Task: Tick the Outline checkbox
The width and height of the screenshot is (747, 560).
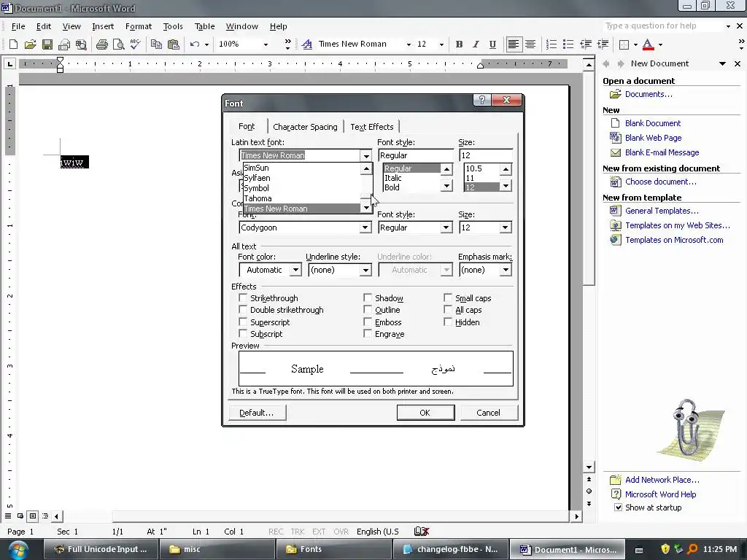Action: point(368,309)
